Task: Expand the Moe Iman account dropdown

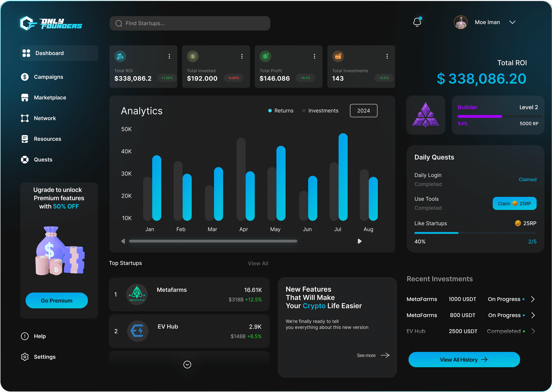Action: tap(512, 22)
